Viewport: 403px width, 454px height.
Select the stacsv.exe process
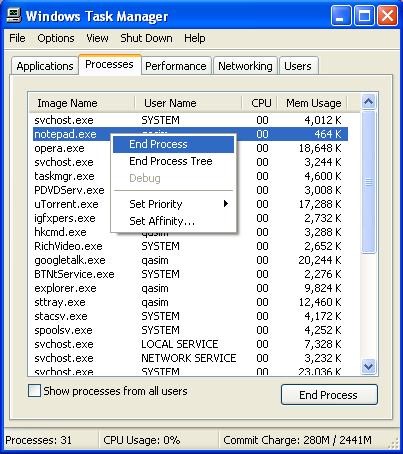(190, 316)
